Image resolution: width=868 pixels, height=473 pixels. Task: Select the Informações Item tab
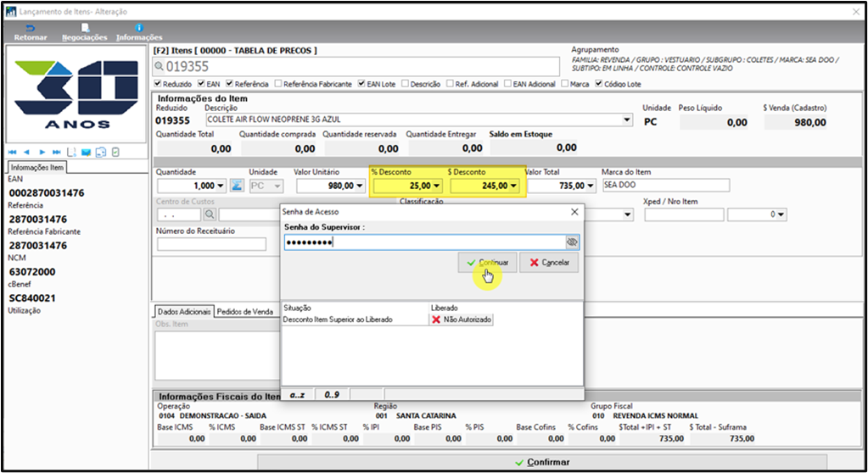click(37, 167)
